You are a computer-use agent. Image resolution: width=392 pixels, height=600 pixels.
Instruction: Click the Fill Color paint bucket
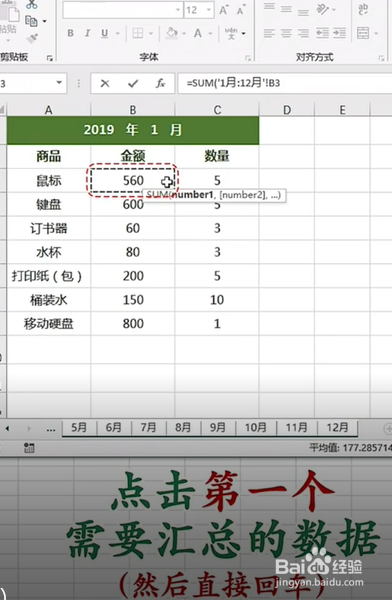pos(172,33)
